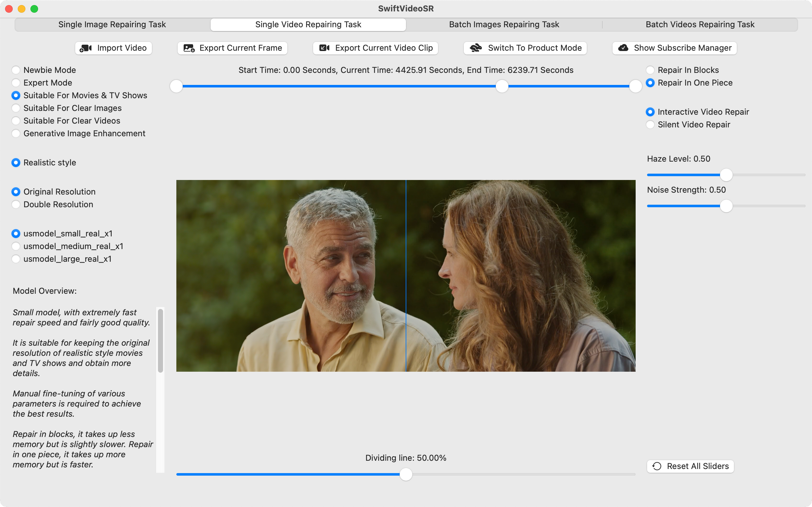The height and width of the screenshot is (507, 812).
Task: Click the Show Subscribe Manager cloud icon
Action: pyautogui.click(x=623, y=48)
